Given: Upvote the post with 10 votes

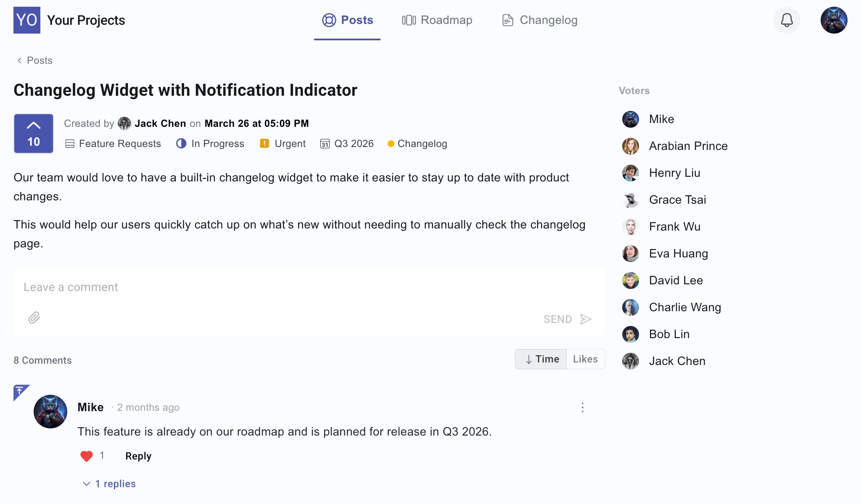Looking at the screenshot, I should tap(34, 134).
